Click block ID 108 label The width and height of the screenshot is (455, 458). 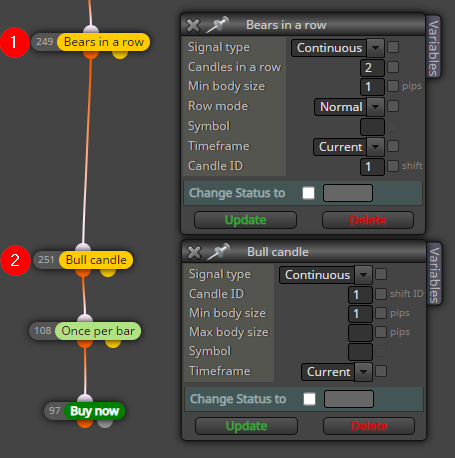click(x=43, y=331)
